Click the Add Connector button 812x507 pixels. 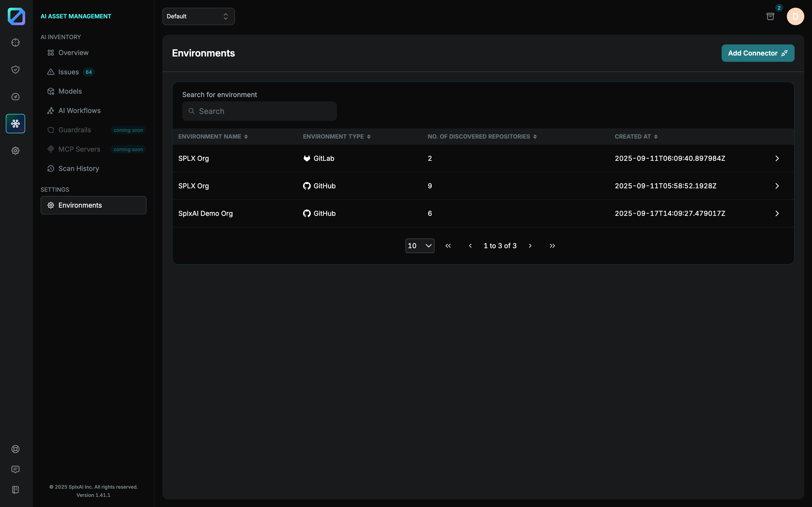(x=758, y=53)
